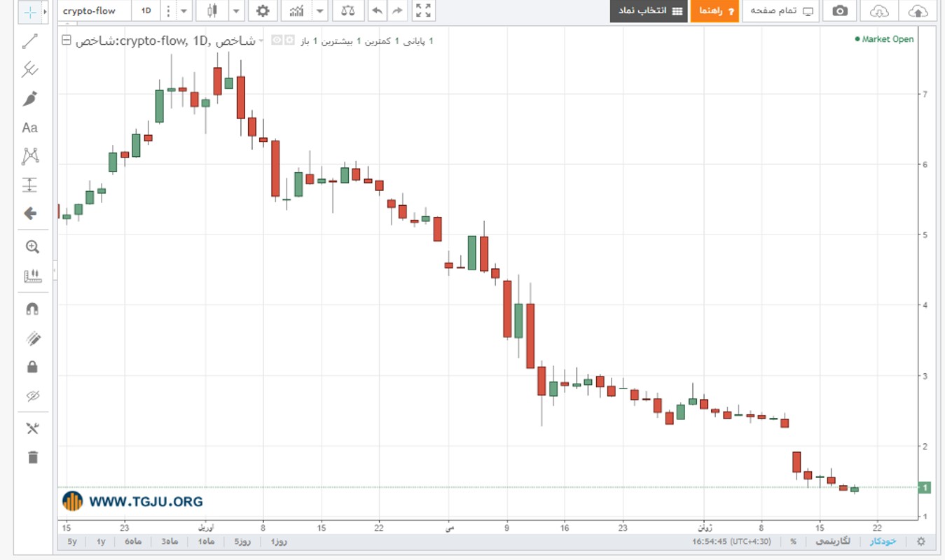945x560 pixels.
Task: Select the pitchfork drawing tool
Action: pos(30,69)
